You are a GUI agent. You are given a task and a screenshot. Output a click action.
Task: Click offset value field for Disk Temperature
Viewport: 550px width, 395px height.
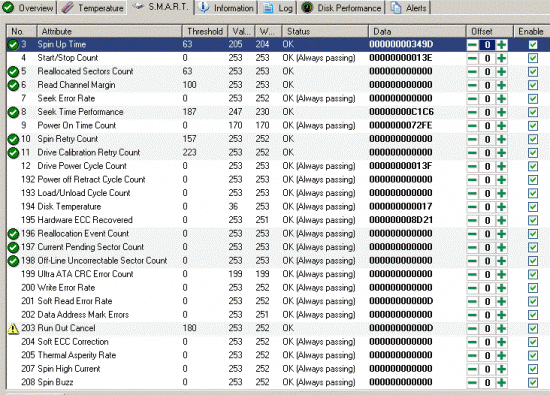487,207
